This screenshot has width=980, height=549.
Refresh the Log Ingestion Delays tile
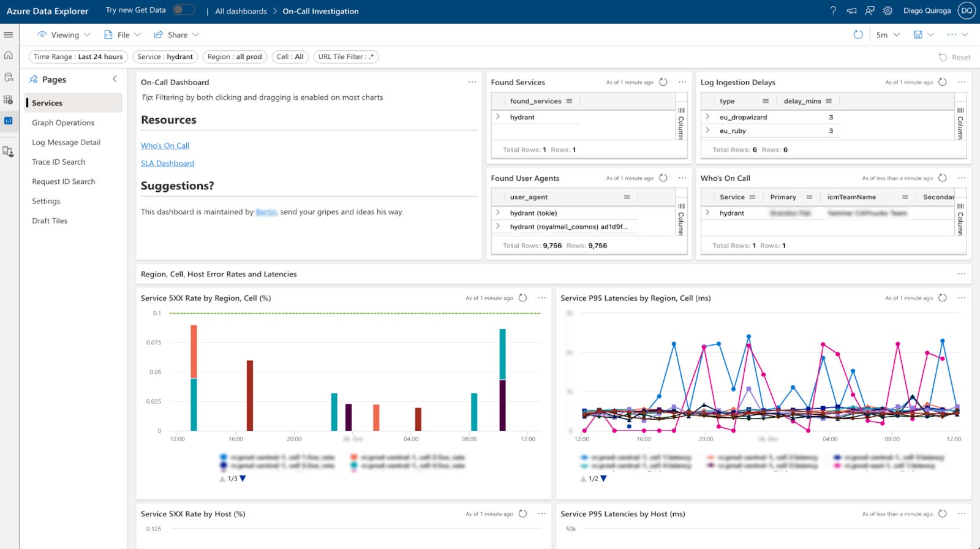click(x=943, y=82)
